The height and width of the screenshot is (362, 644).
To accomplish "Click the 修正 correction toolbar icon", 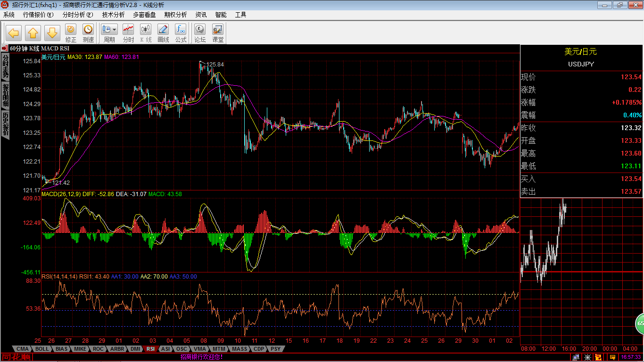I will [71, 33].
